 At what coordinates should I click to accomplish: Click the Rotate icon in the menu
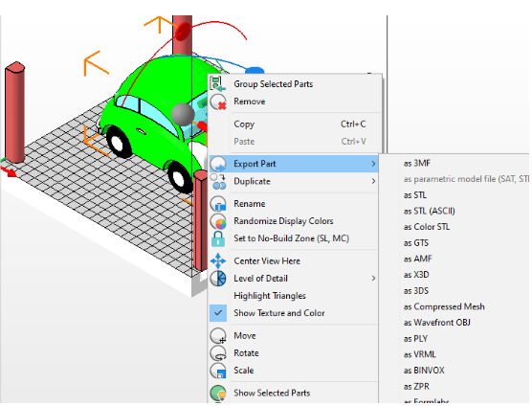point(218,353)
